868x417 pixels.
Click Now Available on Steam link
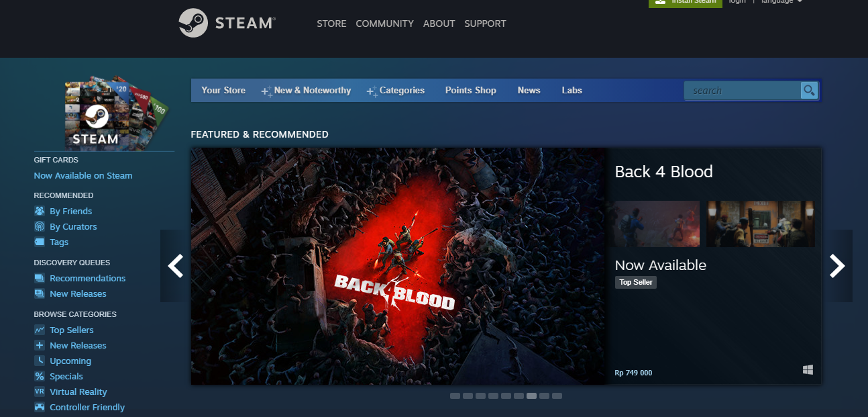pos(83,175)
